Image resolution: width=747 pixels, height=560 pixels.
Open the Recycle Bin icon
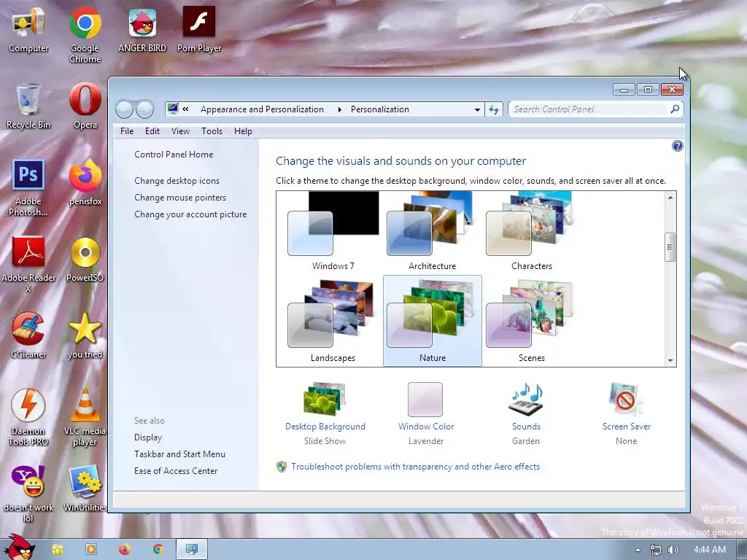[28, 106]
